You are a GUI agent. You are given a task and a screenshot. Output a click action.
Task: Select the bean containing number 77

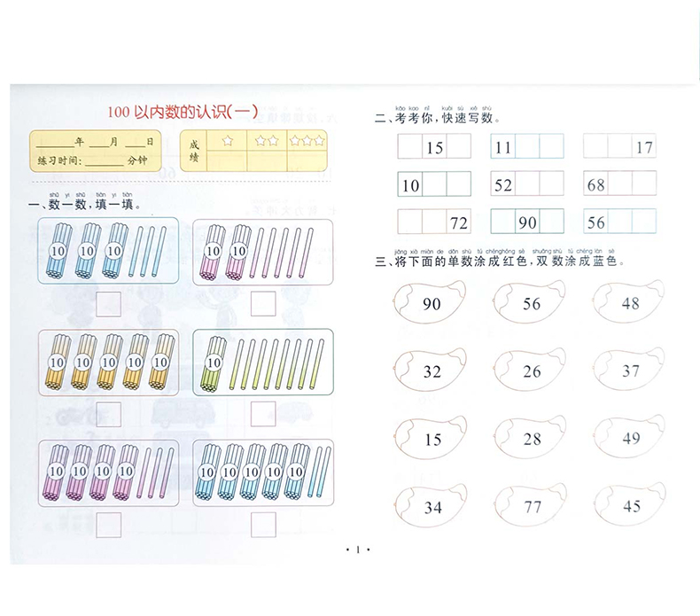click(x=531, y=507)
